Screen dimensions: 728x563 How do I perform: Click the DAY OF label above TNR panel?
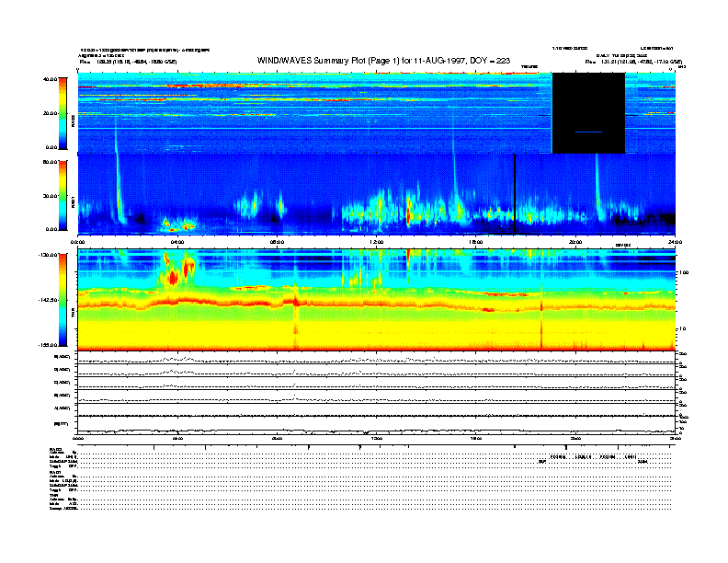pos(623,246)
